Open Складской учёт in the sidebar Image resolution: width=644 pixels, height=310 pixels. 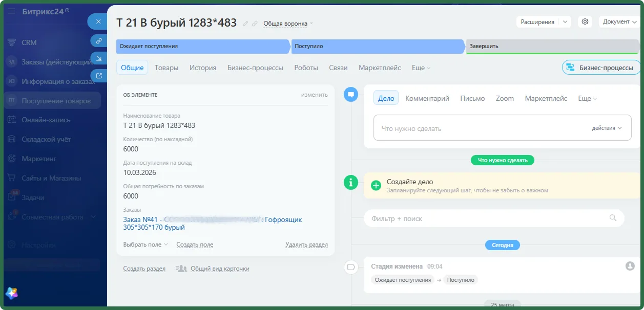point(46,139)
